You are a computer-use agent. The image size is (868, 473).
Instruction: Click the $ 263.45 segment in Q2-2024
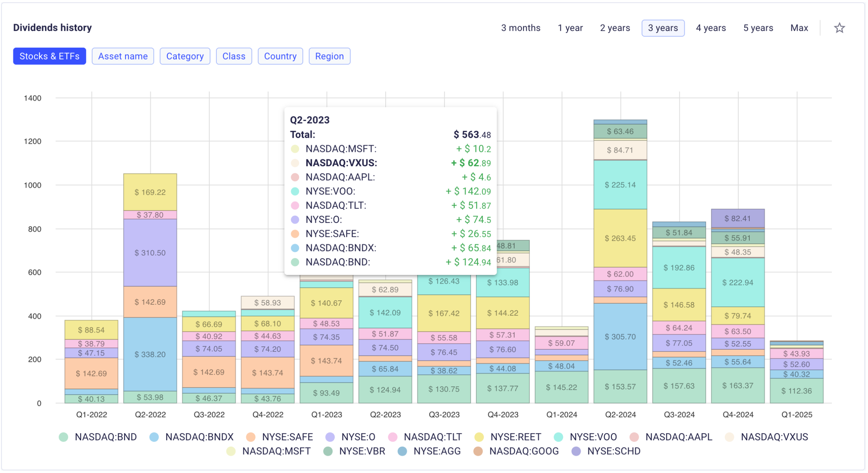pos(620,238)
